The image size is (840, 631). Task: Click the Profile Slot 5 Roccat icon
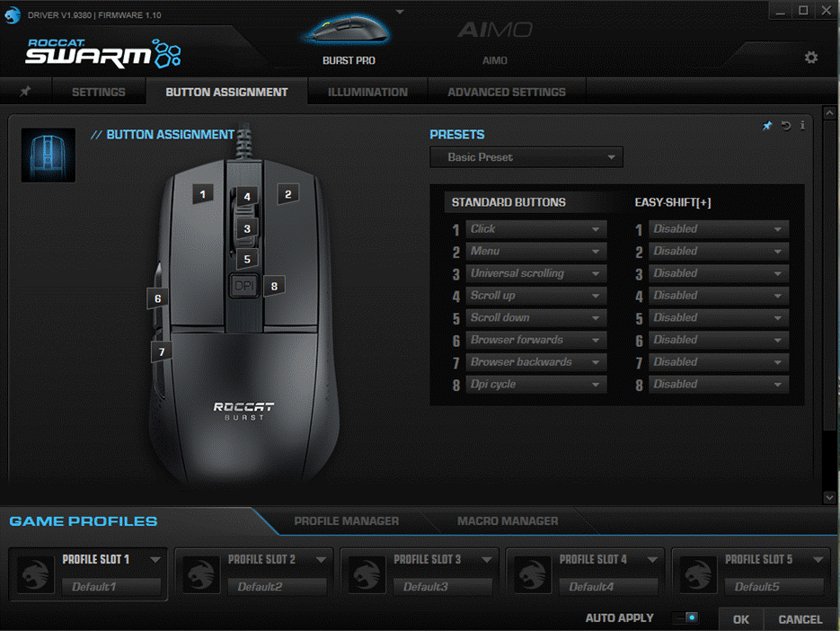point(698,574)
